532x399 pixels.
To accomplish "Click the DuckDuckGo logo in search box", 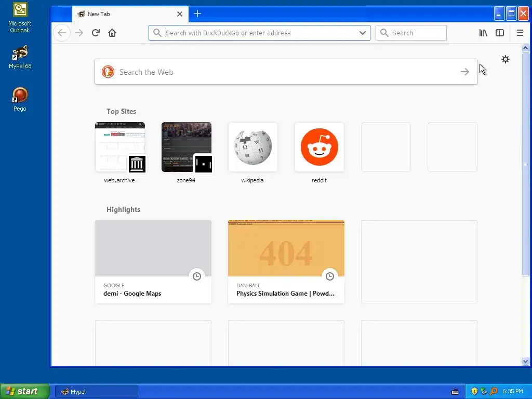I will [x=108, y=72].
